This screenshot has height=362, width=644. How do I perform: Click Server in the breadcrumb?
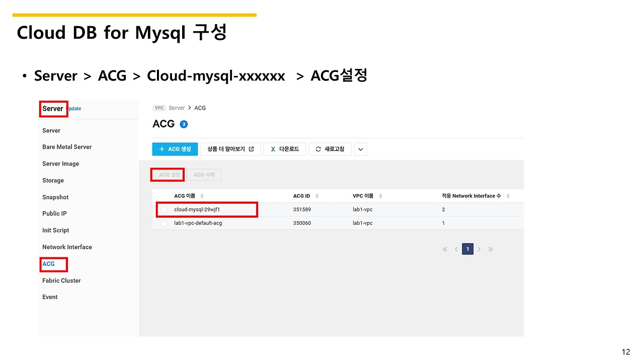[177, 108]
